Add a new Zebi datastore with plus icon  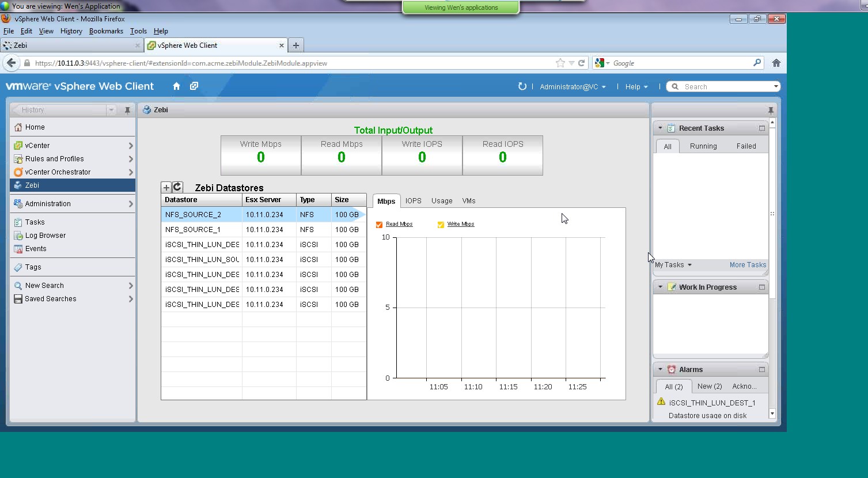pyautogui.click(x=166, y=187)
